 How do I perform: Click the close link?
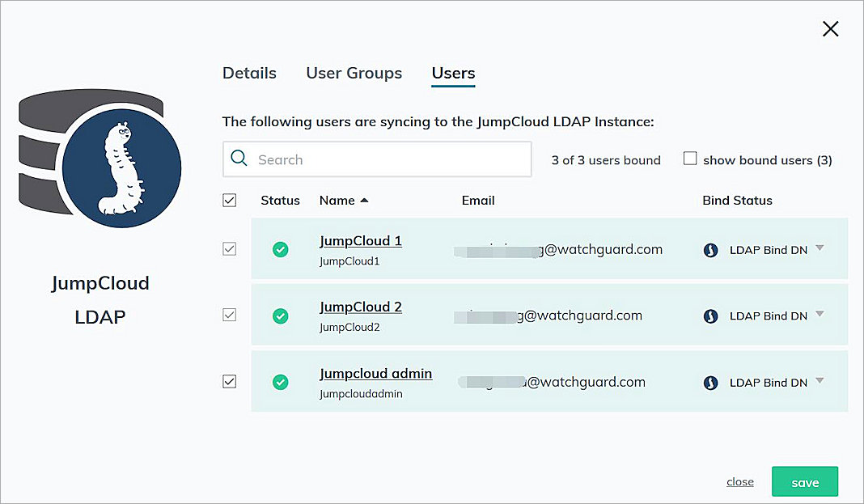[x=739, y=482]
